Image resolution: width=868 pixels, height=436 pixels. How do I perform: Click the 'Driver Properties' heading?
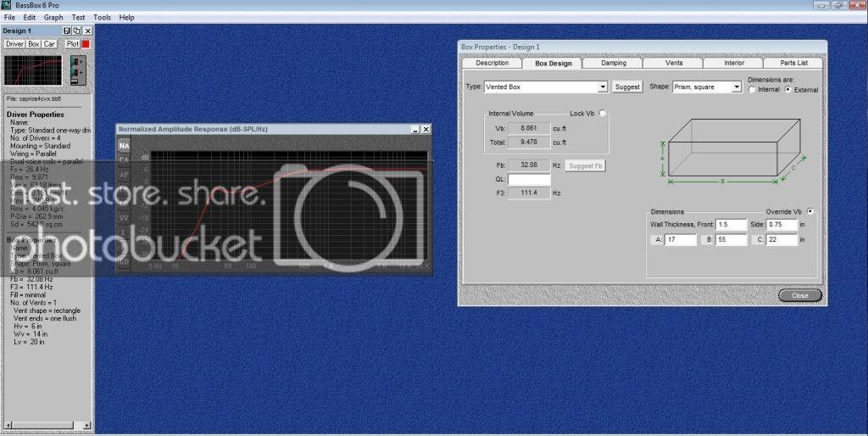pos(36,115)
